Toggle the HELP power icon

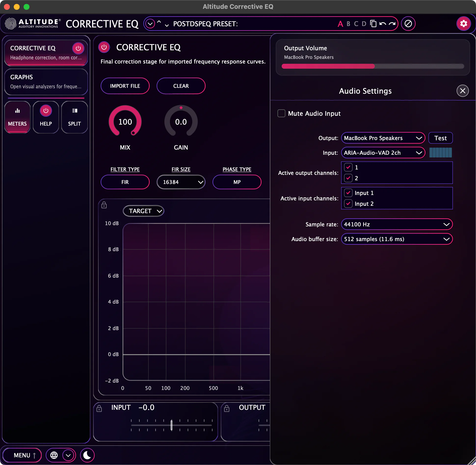coord(46,111)
